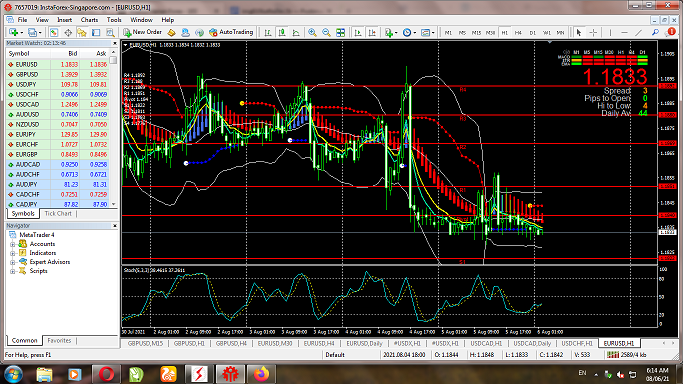Toggle candlestick chart mode

(282, 32)
